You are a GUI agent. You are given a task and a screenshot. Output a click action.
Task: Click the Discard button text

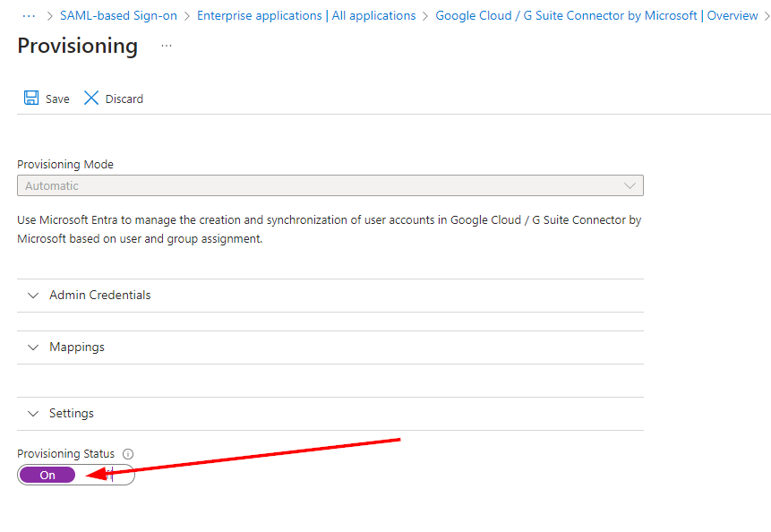[124, 99]
